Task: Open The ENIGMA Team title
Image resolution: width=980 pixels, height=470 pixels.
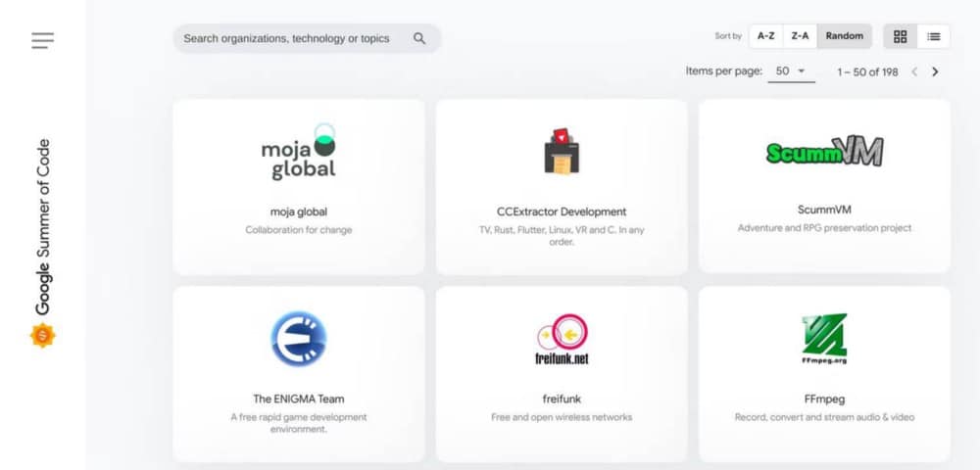Action: coord(299,399)
